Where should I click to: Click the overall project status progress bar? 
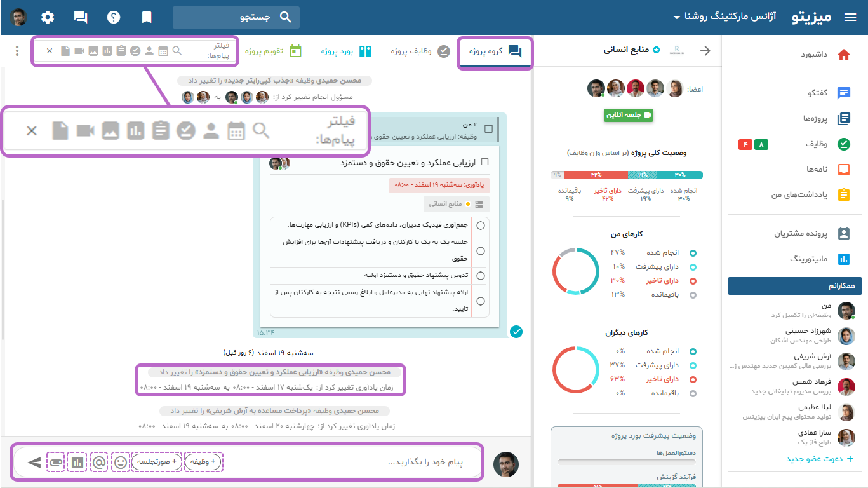point(627,175)
